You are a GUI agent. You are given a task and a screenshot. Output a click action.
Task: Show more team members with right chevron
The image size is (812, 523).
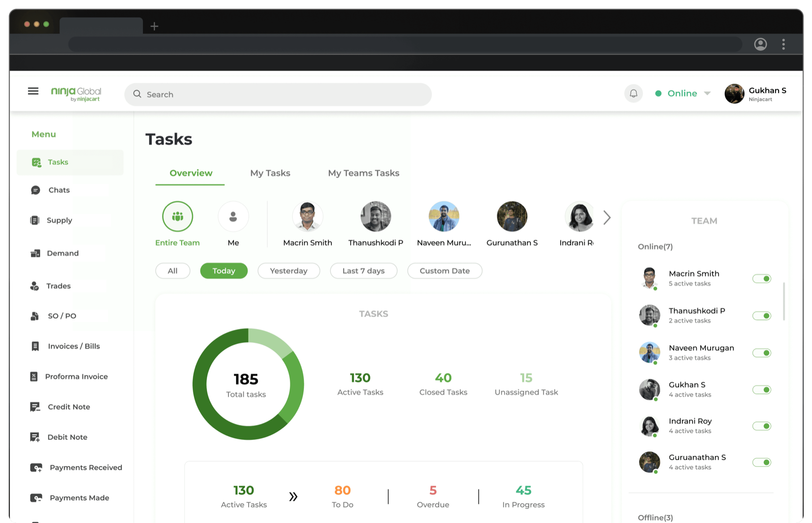click(607, 218)
